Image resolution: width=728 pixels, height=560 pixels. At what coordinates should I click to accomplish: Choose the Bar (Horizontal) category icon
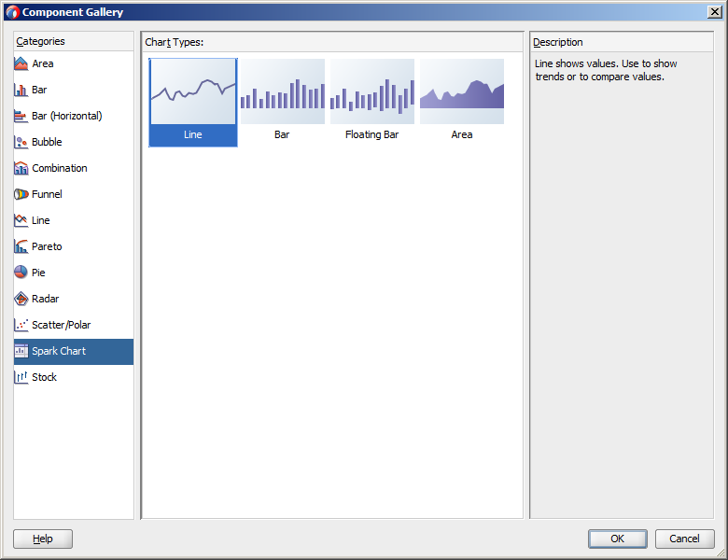click(21, 116)
